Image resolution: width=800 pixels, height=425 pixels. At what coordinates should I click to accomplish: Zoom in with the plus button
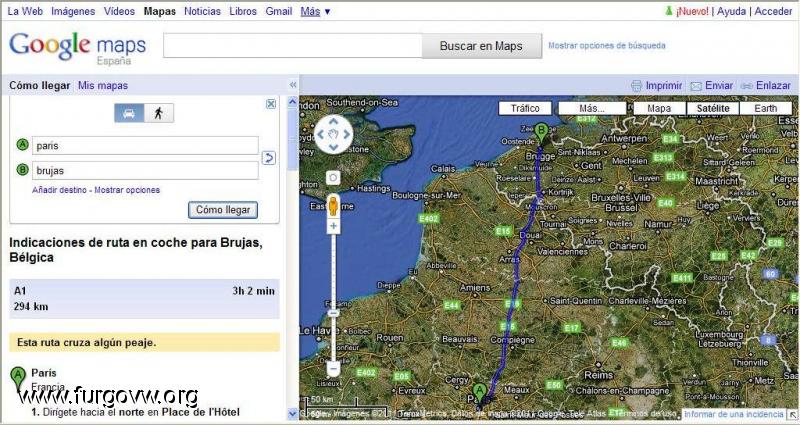[333, 226]
